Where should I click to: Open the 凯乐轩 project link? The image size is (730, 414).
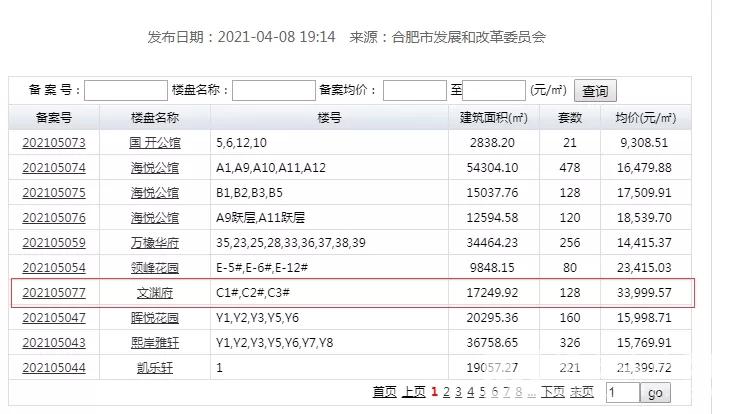pos(155,367)
